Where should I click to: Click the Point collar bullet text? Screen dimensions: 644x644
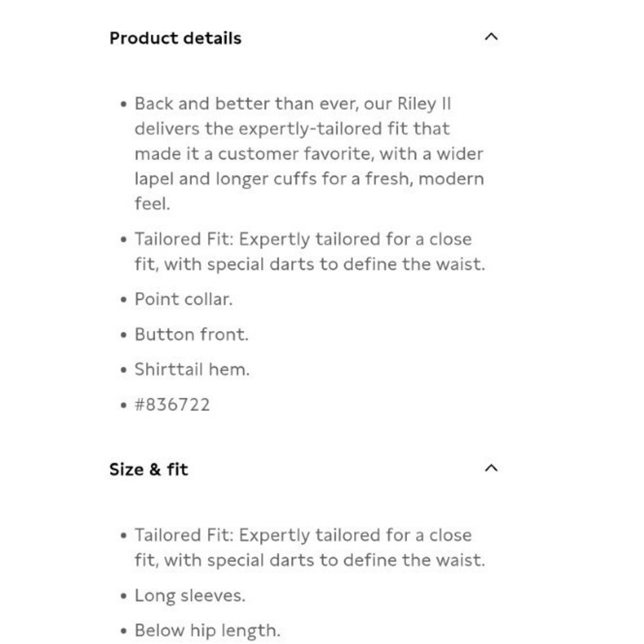[184, 299]
